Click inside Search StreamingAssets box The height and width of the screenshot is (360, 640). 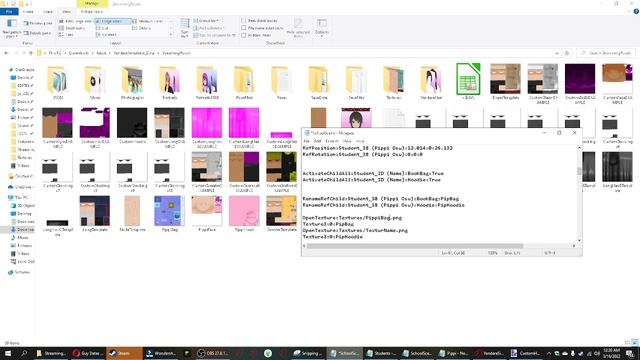coord(606,53)
